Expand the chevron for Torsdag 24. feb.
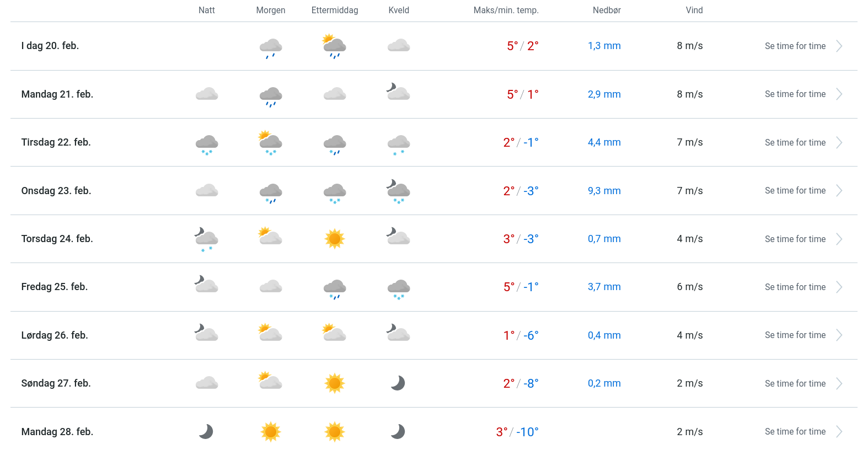 (839, 239)
